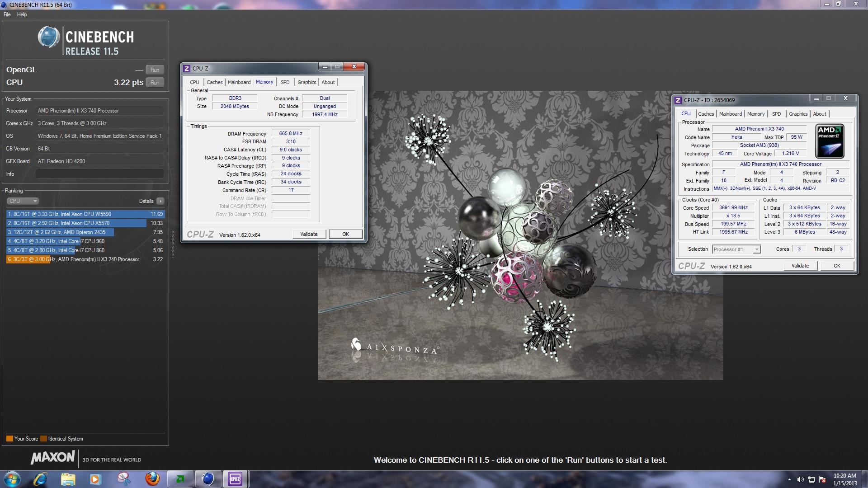
Task: Open Mainboard tab in CPU-Z ID 2654069 window
Action: (x=731, y=114)
